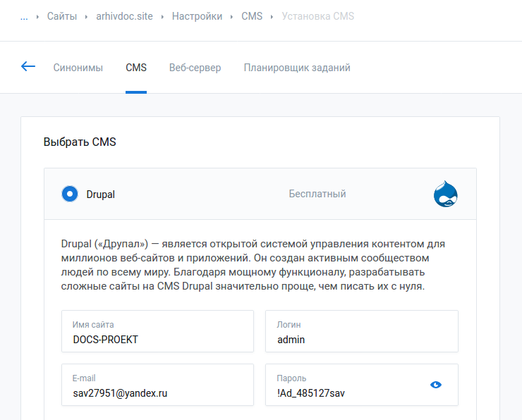Click the Выбрать CMS heading

(80, 142)
